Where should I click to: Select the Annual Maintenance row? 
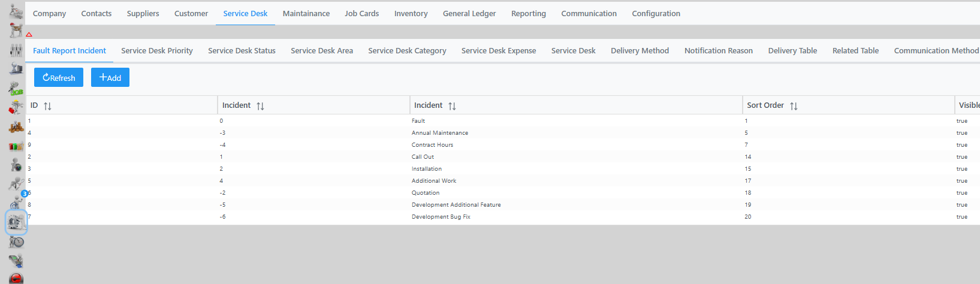click(x=503, y=132)
